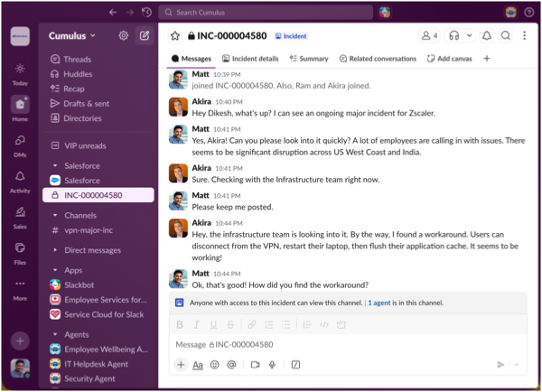Collapse the Salesforce section
The image size is (542, 392).
[x=55, y=166]
